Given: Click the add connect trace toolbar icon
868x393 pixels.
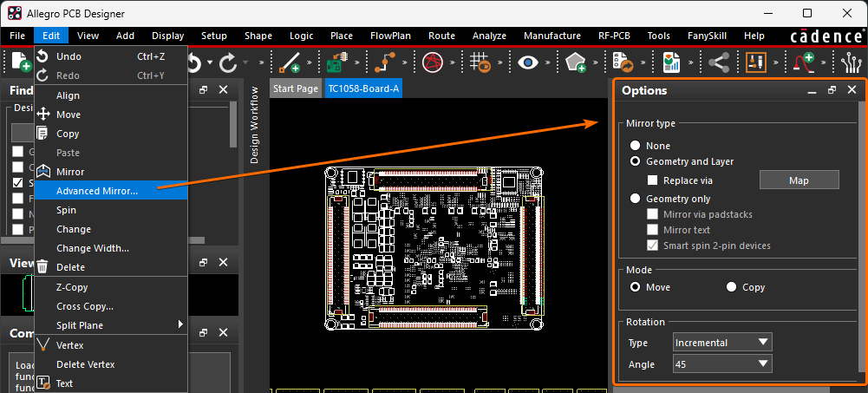Looking at the screenshot, I should 287,62.
